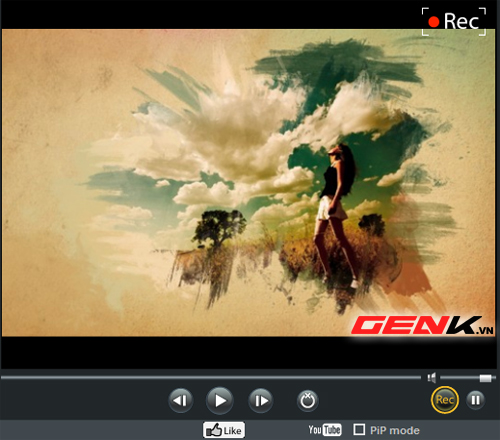This screenshot has width=500, height=440.
Task: Pause recording with the pause icon
Action: tap(476, 400)
